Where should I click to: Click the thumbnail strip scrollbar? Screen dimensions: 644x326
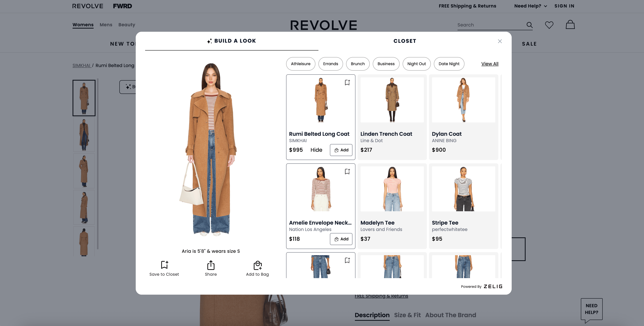pos(98,164)
